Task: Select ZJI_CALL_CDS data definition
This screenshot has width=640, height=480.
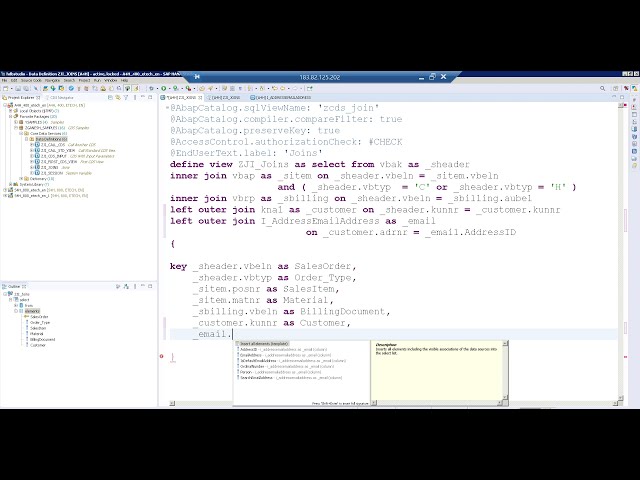Action: tap(53, 145)
